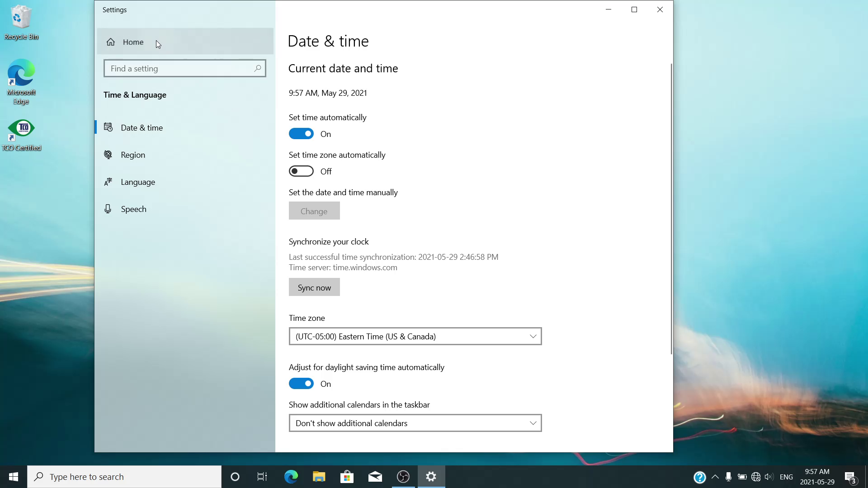Click the Region globe icon
This screenshot has height=488, width=868.
108,155
